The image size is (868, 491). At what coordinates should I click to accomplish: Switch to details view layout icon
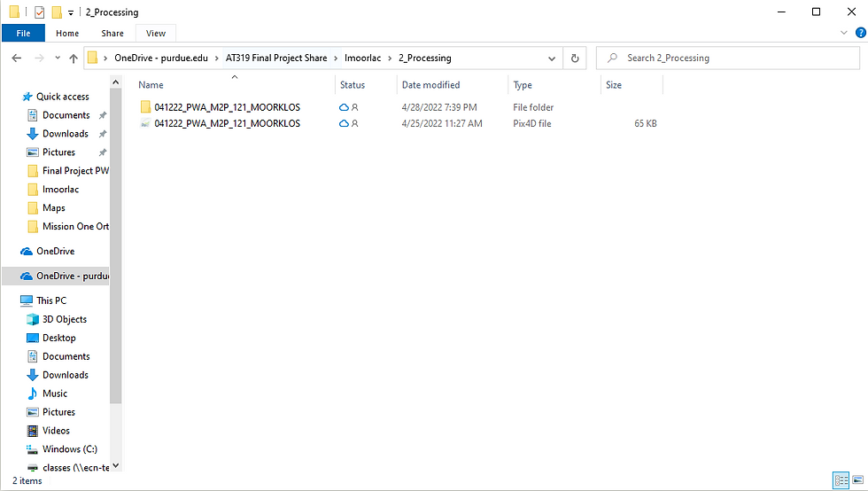pyautogui.click(x=841, y=479)
